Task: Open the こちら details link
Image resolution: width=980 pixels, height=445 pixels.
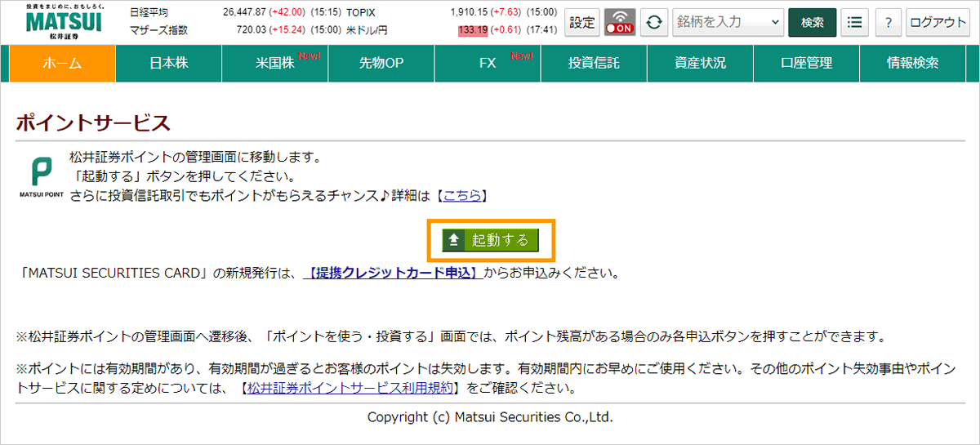Action: pyautogui.click(x=462, y=196)
